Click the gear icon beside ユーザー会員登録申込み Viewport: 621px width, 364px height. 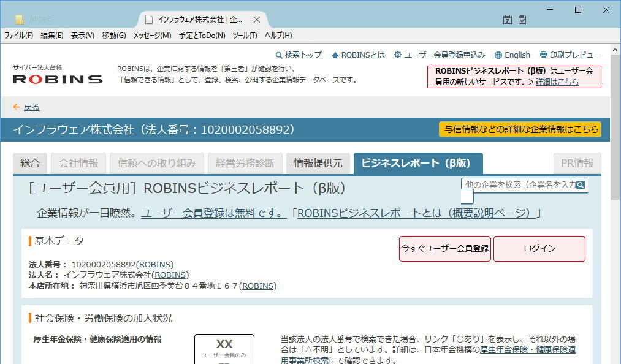coord(398,55)
